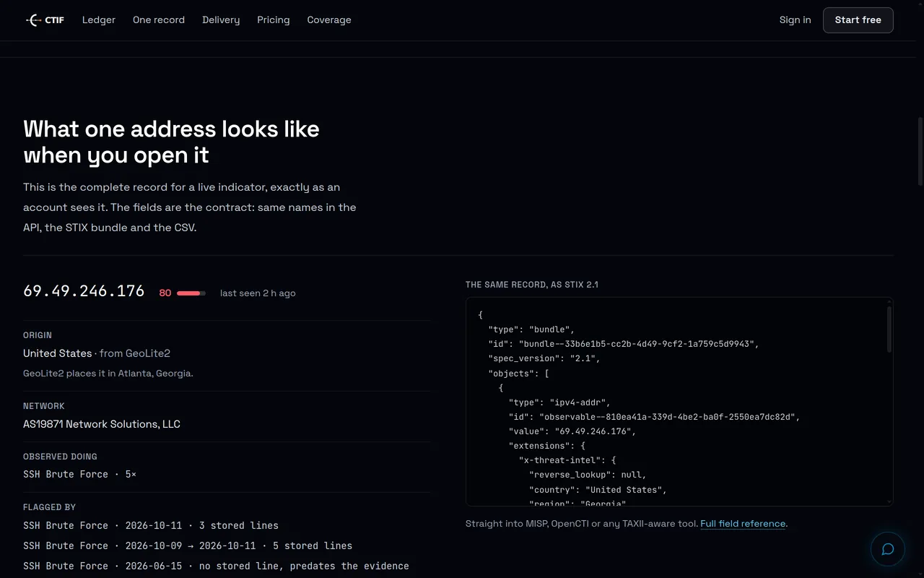The image size is (924, 578).
Task: Open the Coverage nav item
Action: [x=329, y=20]
